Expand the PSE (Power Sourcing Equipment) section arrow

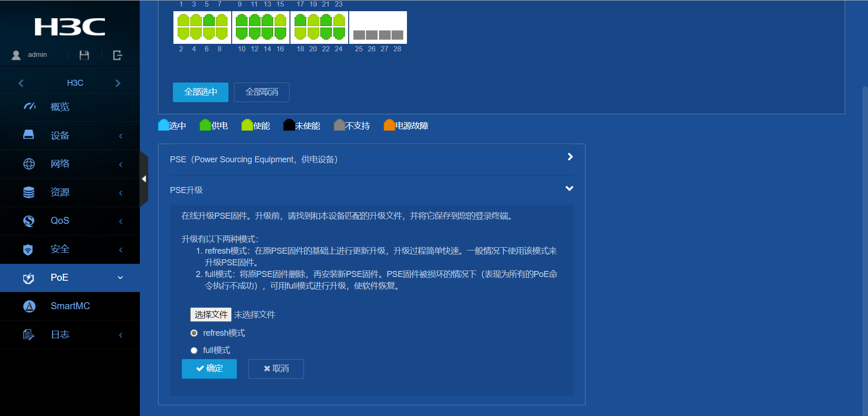pos(570,157)
